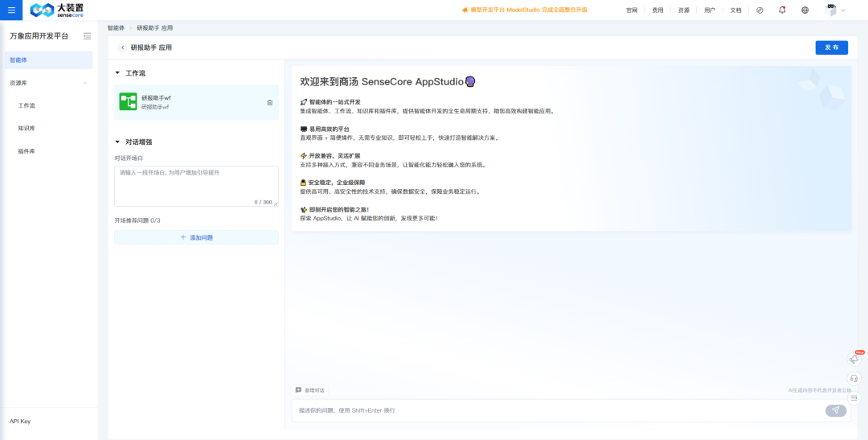This screenshot has height=440, width=868.
Task: Click the welcome heading 欢迎来到商汤 SenseCore AppStudio
Action: pyautogui.click(x=387, y=81)
